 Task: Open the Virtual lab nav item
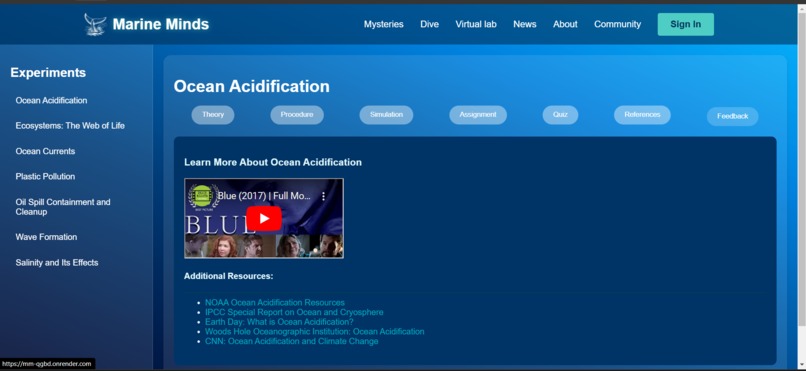476,24
